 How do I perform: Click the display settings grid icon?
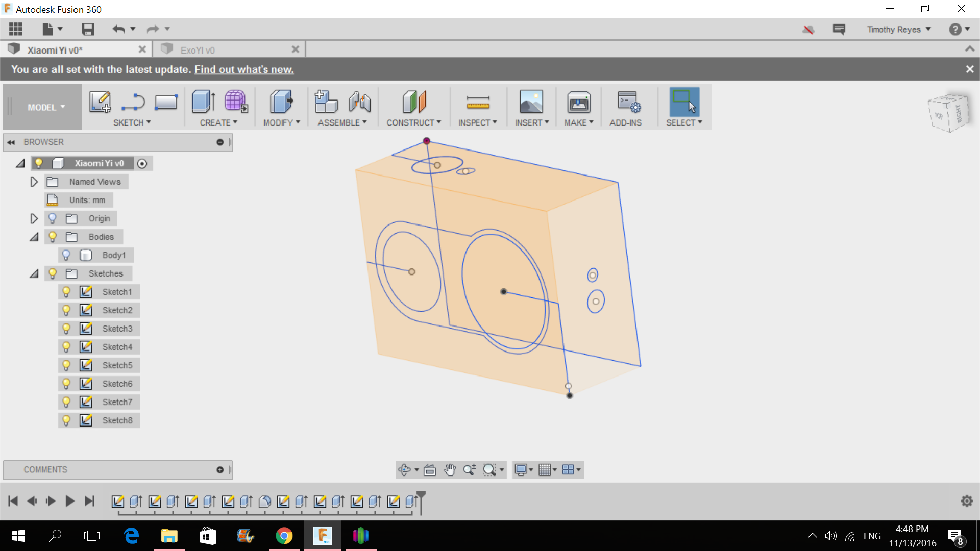tap(545, 469)
